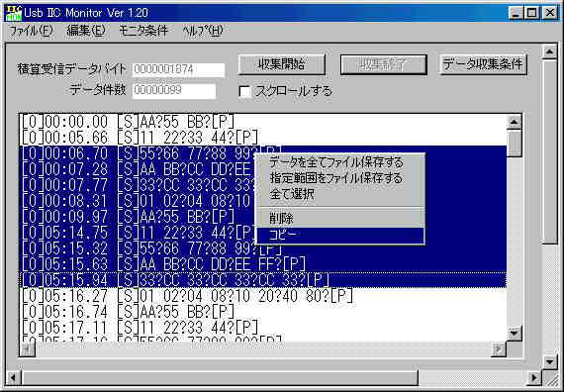Viewport: 564px width, 392px height.
Task: Click the IIC Monitor app icon in title bar
Action: [x=14, y=13]
